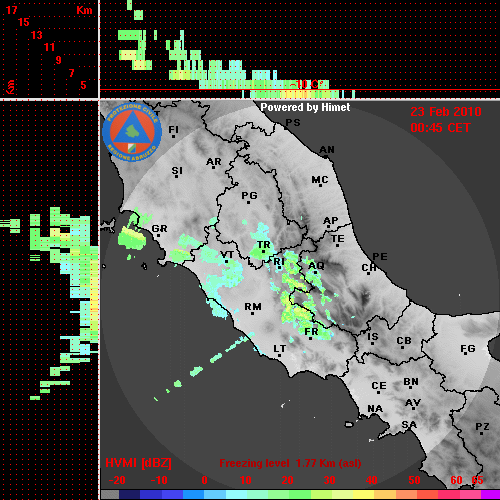Click the MC city label on the map
This screenshot has width=500, height=500.
320,180
